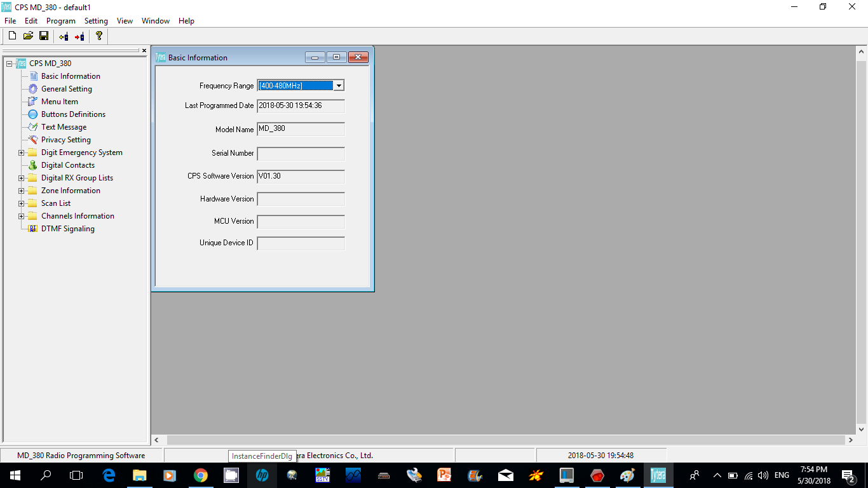Click the vertical scrollbar down arrow
The height and width of the screenshot is (488, 868).
(862, 430)
